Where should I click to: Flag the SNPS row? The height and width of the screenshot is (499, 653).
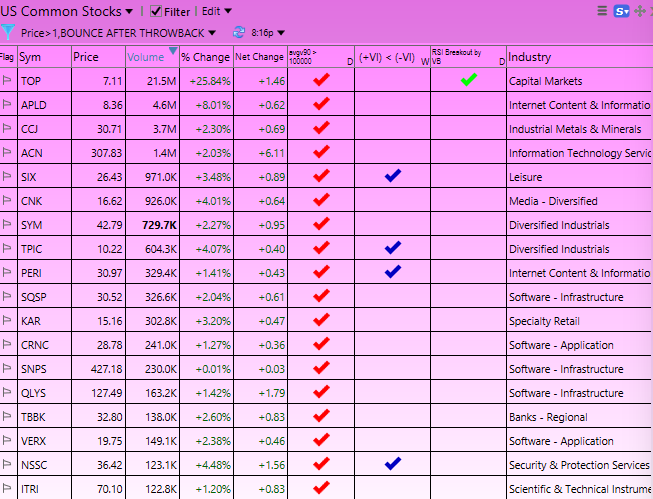coord(7,368)
